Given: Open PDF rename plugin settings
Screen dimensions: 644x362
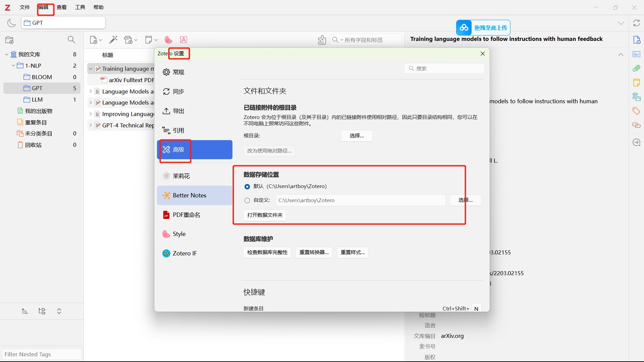Looking at the screenshot, I should pyautogui.click(x=195, y=215).
